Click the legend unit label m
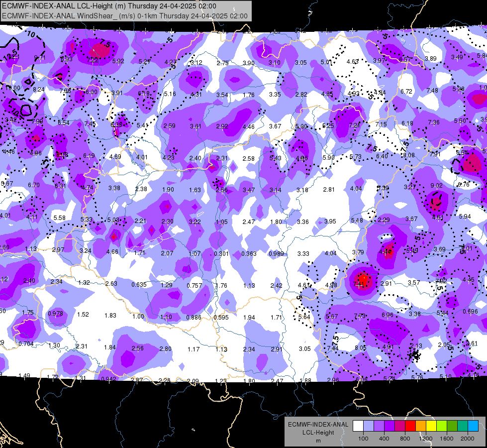 pyautogui.click(x=318, y=441)
